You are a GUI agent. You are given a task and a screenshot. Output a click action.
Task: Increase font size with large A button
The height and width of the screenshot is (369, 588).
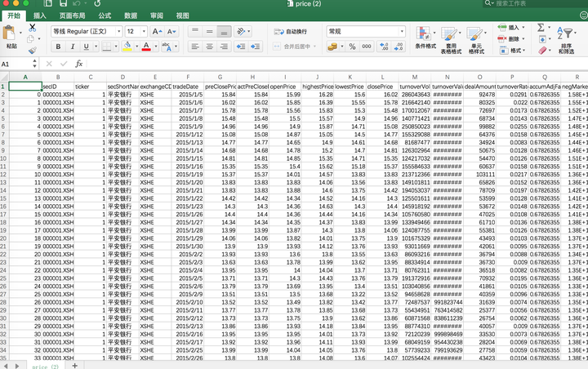(x=157, y=32)
